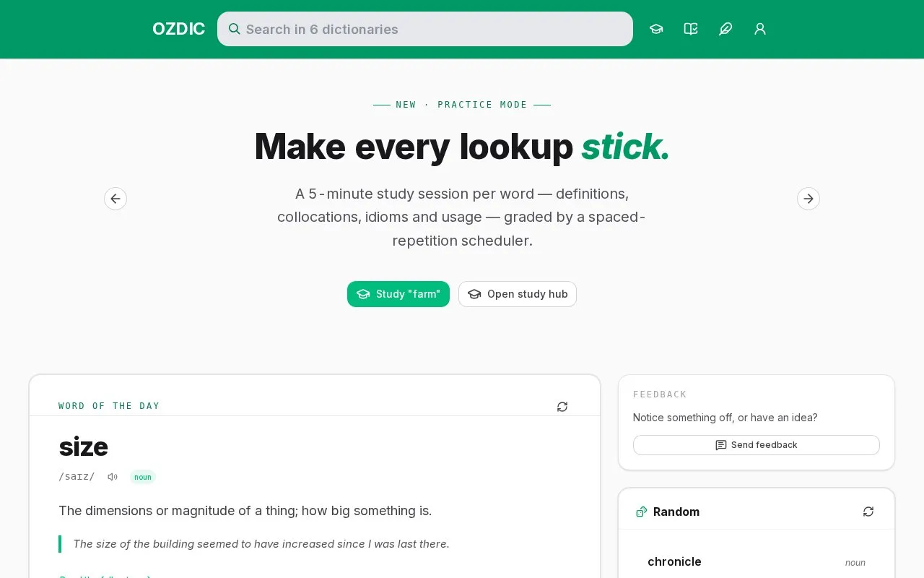This screenshot has height=578, width=924.
Task: Click the Random panel dice icon
Action: pos(641,512)
